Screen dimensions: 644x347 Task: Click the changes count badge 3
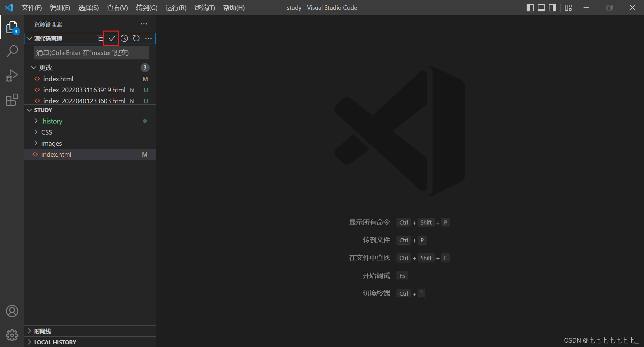[145, 67]
